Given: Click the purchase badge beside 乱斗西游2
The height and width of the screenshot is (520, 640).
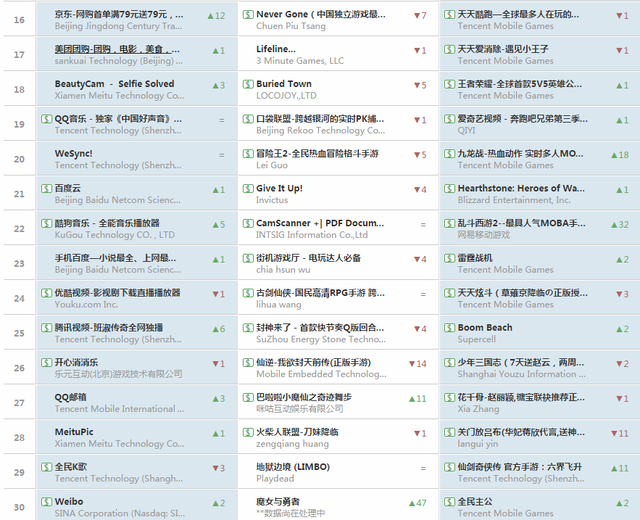Looking at the screenshot, I should tap(449, 223).
